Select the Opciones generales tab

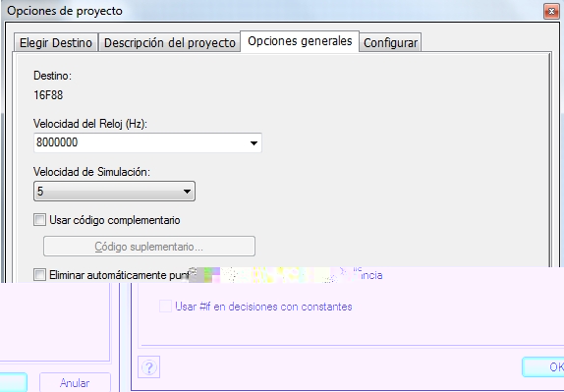coord(300,41)
